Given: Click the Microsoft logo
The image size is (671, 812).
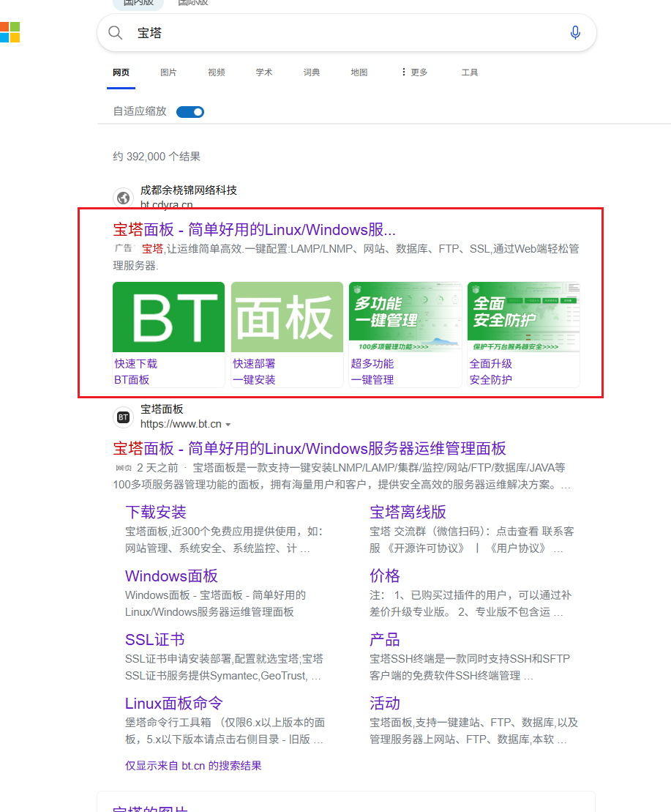Looking at the screenshot, I should [x=10, y=32].
